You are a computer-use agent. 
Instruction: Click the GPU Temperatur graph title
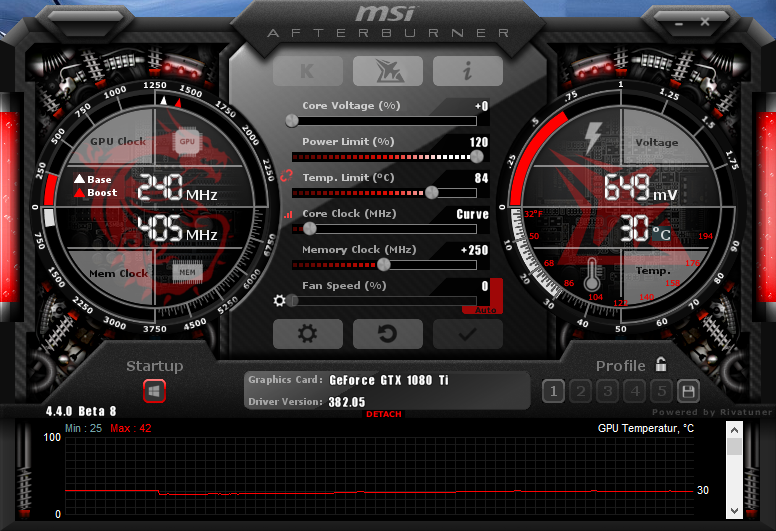pos(645,428)
